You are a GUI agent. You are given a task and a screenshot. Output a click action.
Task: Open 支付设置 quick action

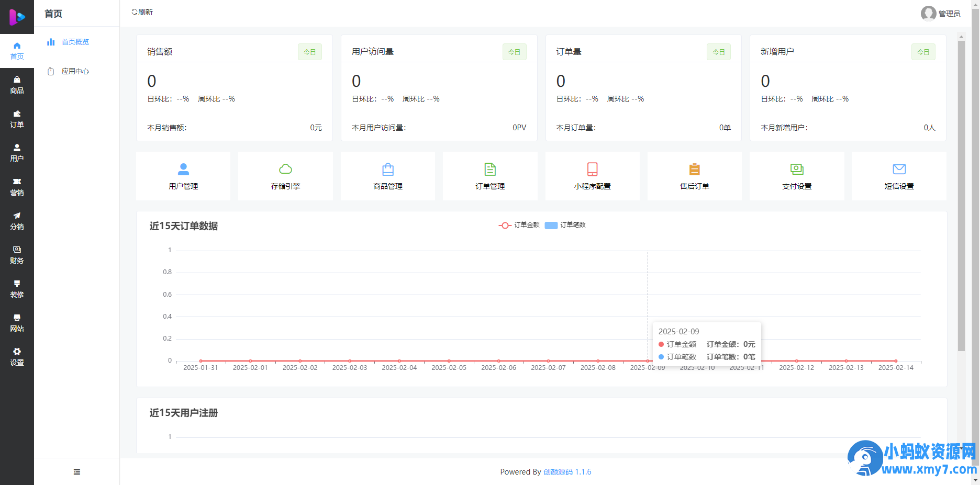(x=797, y=176)
